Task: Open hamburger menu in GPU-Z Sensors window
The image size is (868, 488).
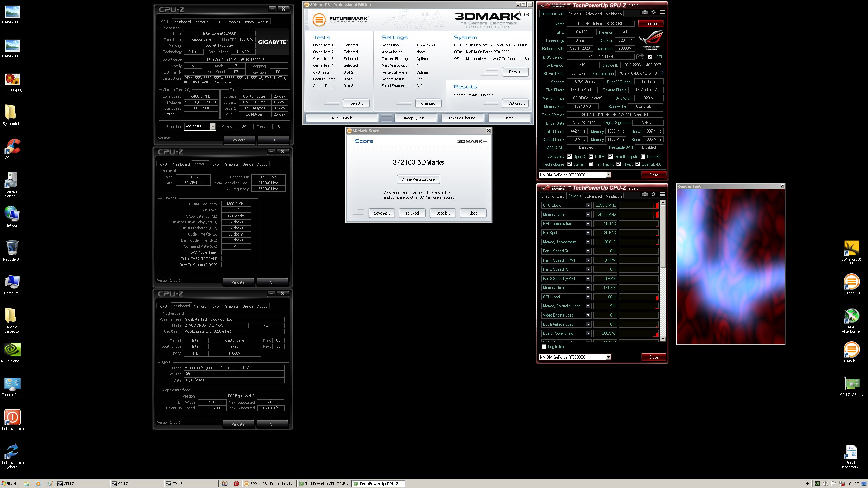Action: tap(662, 195)
